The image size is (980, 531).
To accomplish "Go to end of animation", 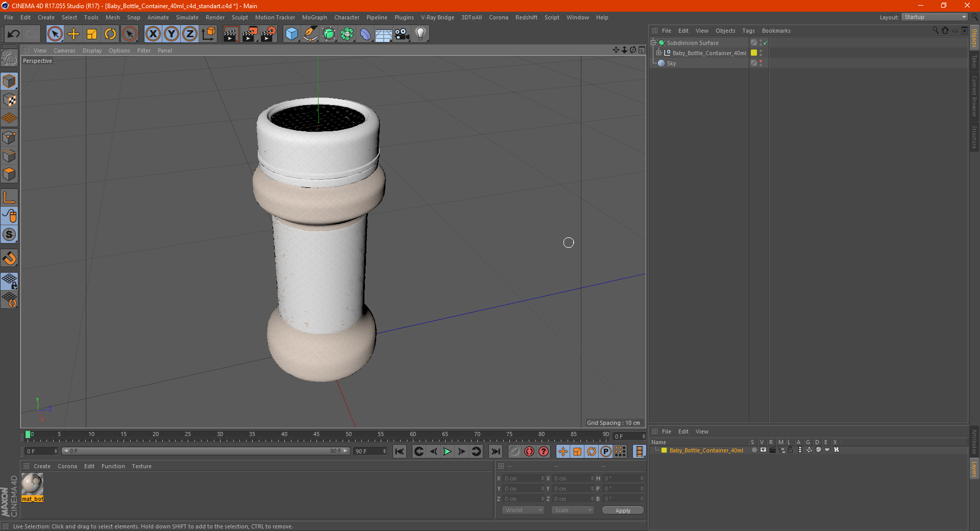I will coord(496,451).
